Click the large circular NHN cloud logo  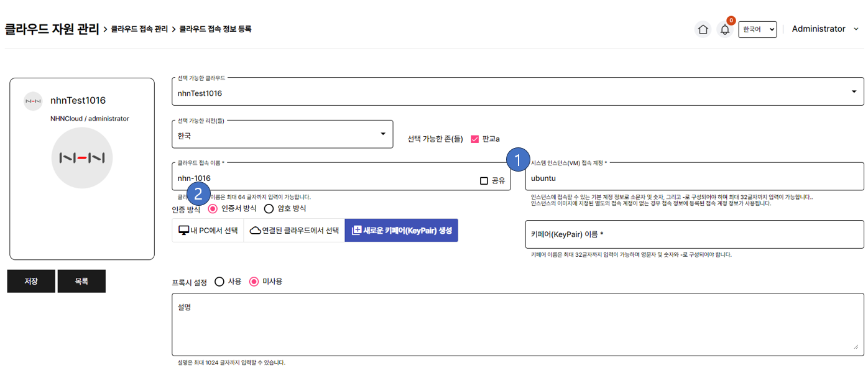pyautogui.click(x=82, y=158)
